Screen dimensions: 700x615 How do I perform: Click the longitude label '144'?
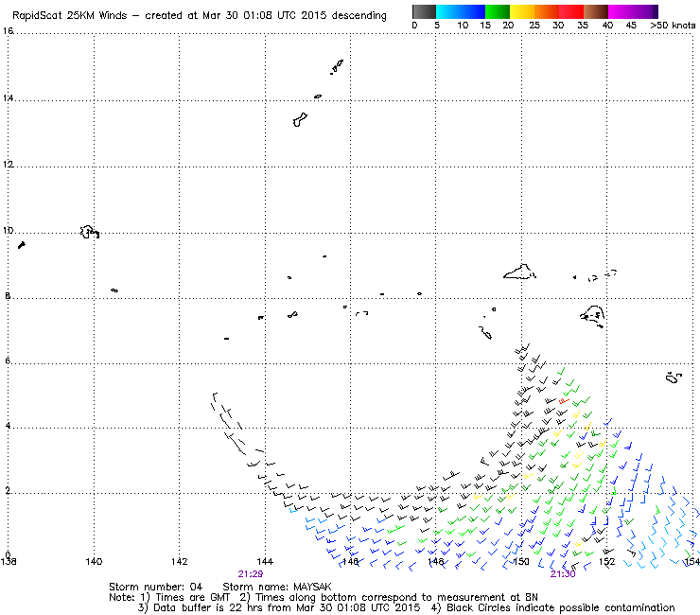pyautogui.click(x=265, y=562)
